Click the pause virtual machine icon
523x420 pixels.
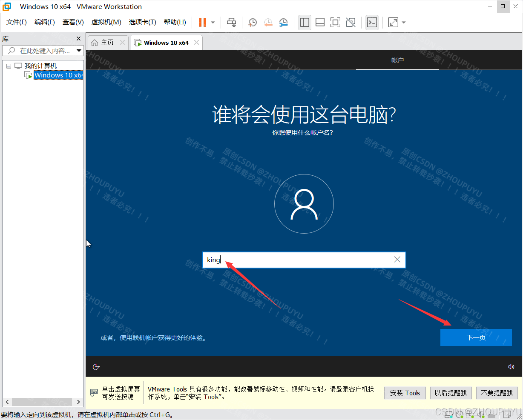(x=202, y=22)
